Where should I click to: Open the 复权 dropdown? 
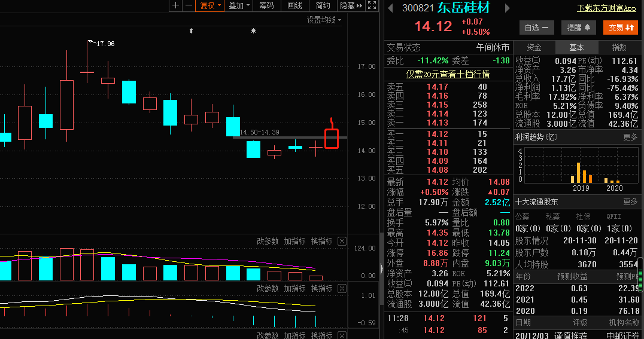210,5
